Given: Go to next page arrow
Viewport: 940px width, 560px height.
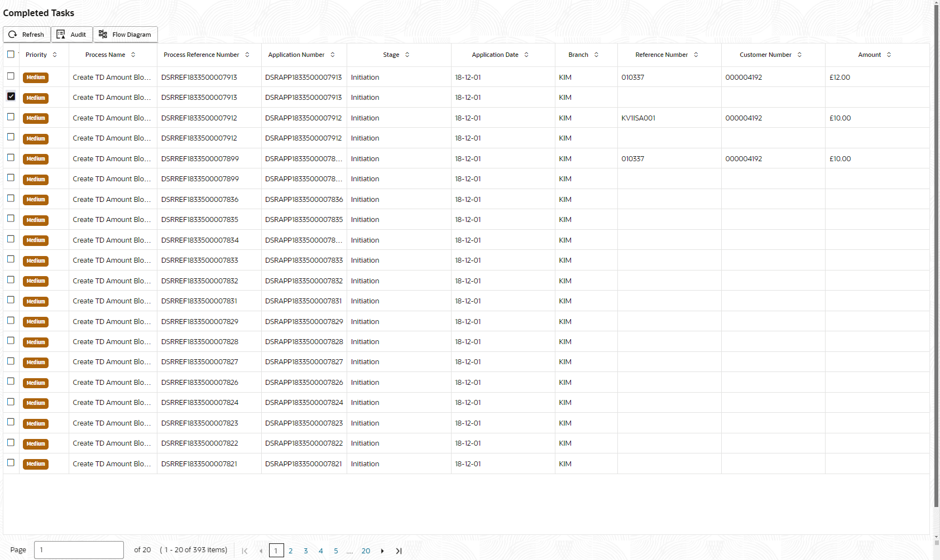Looking at the screenshot, I should [382, 551].
